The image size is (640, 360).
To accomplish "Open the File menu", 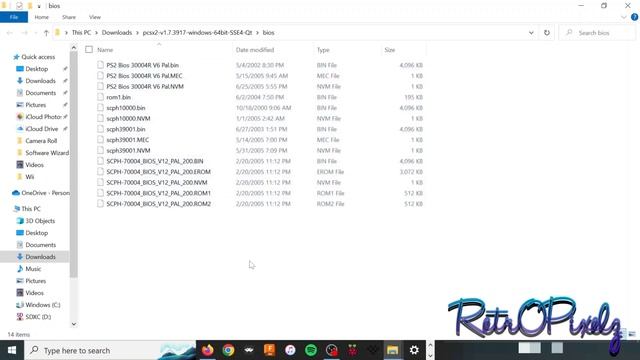I will (x=14, y=17).
